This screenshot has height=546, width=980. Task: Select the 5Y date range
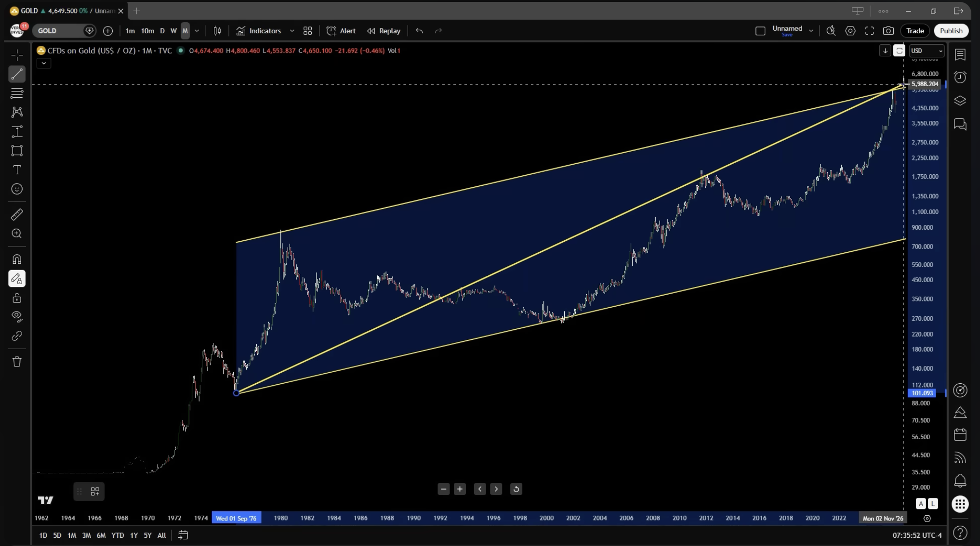tap(147, 535)
